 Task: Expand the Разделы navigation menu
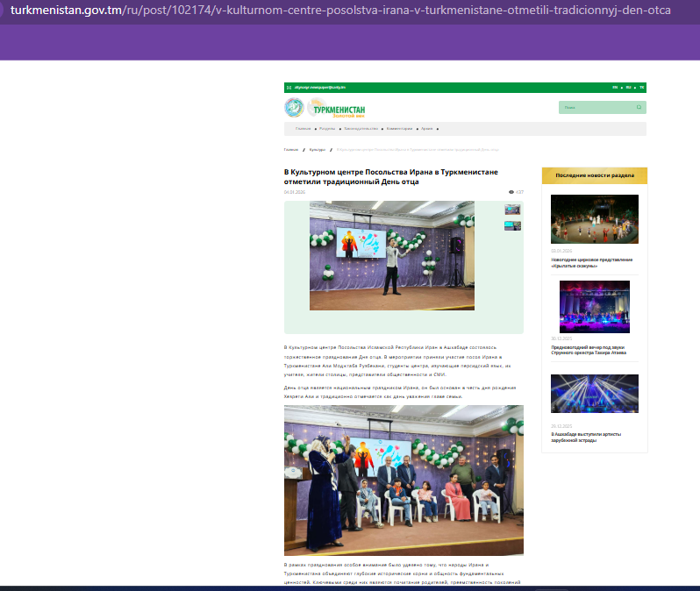click(x=327, y=129)
